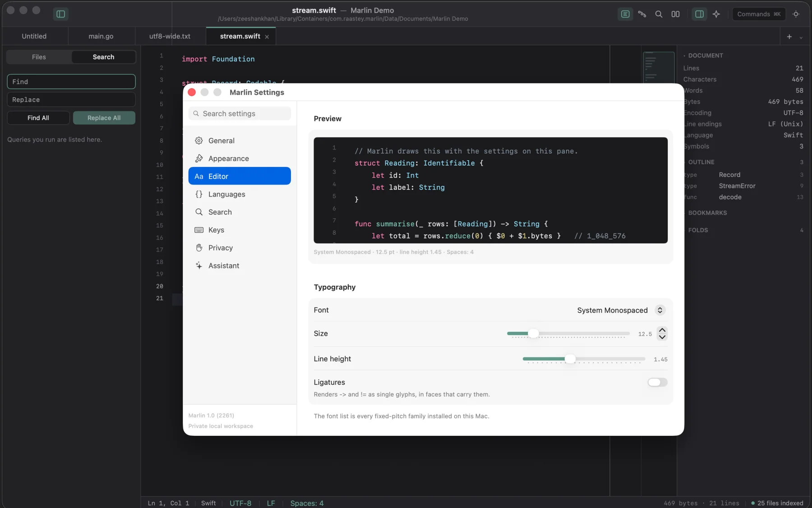Click the sun-shaped icon right of Commands

click(796, 14)
